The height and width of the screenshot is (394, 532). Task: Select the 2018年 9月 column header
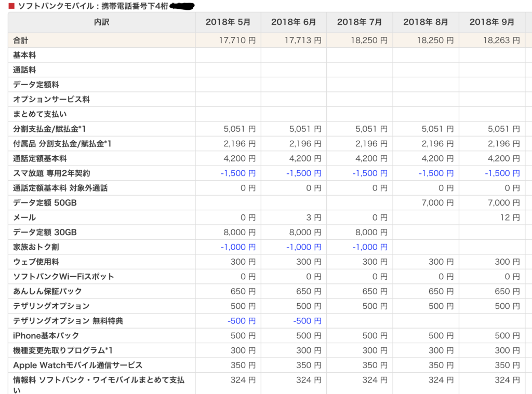click(491, 22)
